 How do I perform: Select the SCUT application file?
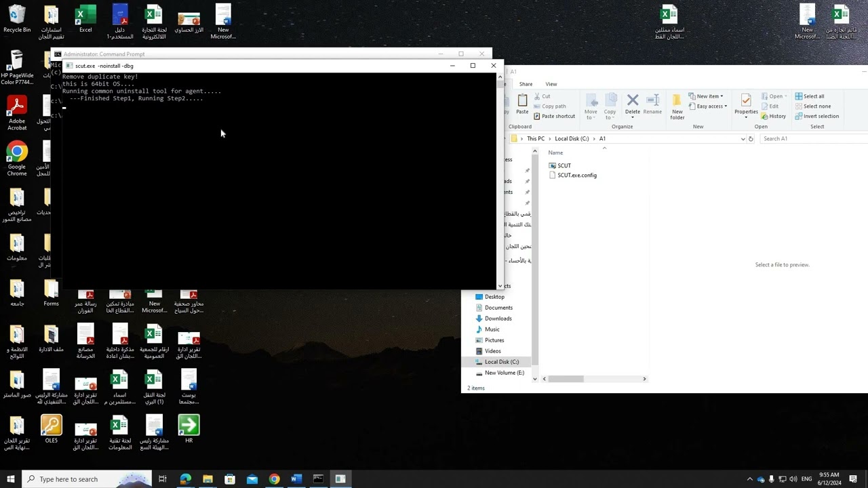[559, 165]
